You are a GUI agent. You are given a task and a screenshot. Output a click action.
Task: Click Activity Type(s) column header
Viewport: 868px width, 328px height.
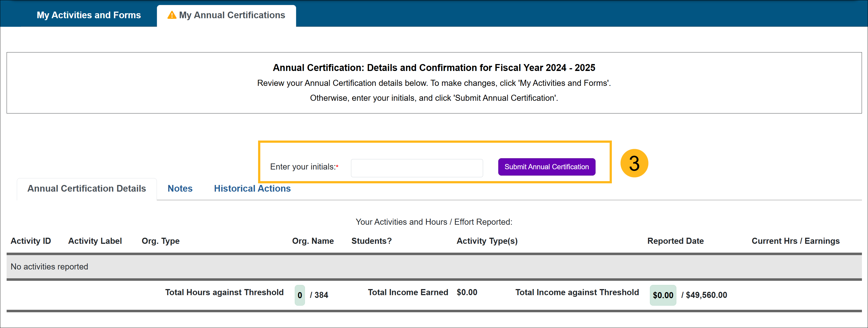click(x=487, y=241)
